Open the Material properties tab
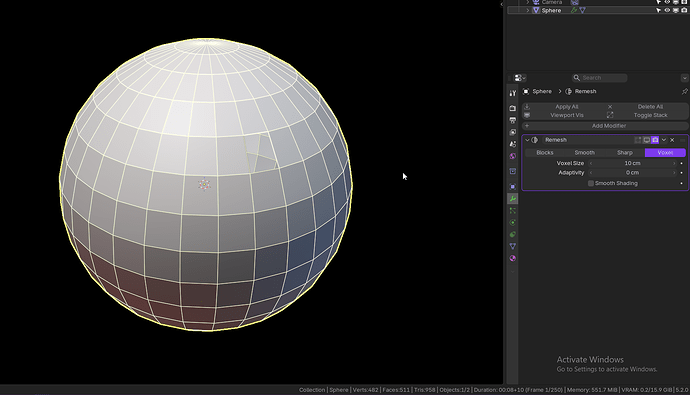Viewport: 690px width, 395px height. click(x=513, y=258)
